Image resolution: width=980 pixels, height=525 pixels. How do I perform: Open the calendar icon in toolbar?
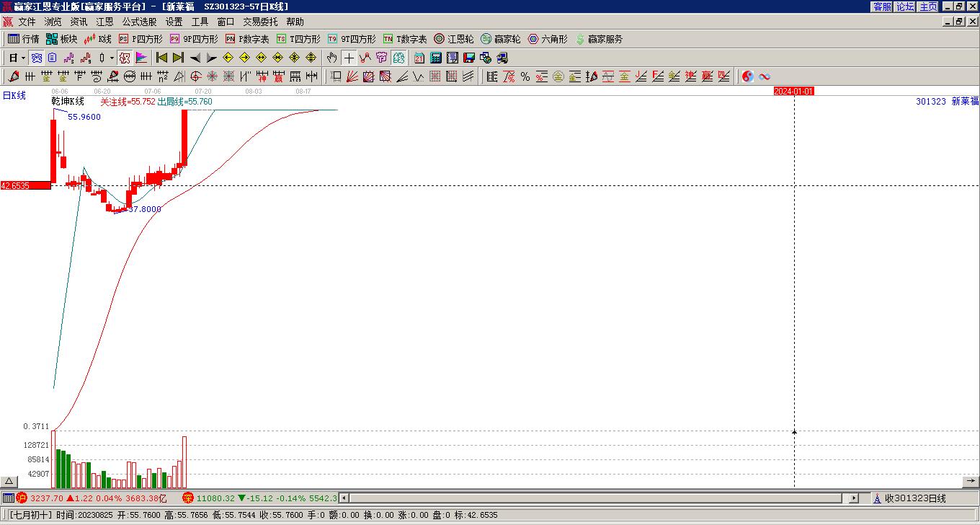419,58
